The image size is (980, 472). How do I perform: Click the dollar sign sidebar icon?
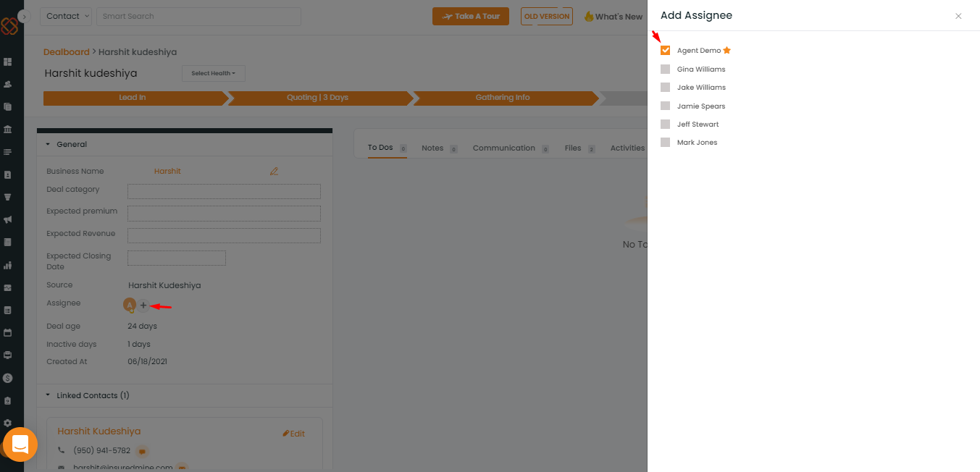click(8, 378)
